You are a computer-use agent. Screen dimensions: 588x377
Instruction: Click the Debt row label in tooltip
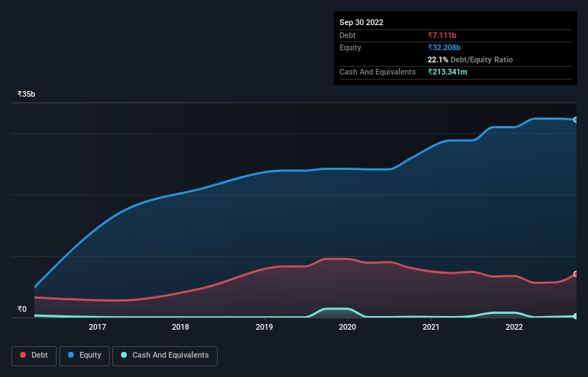tap(347, 35)
